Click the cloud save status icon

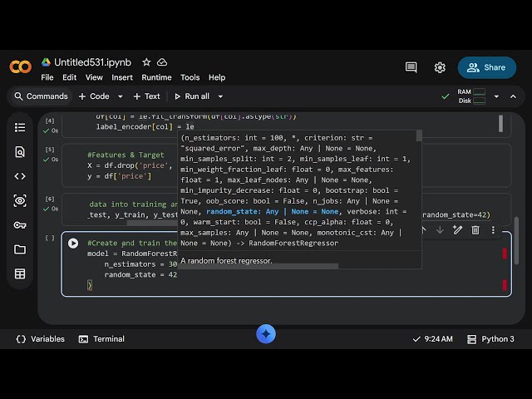pyautogui.click(x=162, y=62)
